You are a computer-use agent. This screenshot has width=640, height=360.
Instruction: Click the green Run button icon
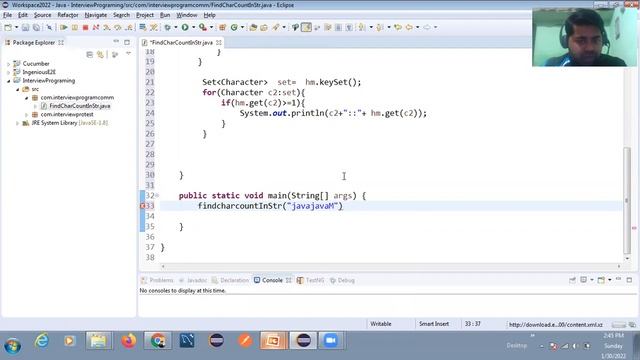tap(185, 27)
